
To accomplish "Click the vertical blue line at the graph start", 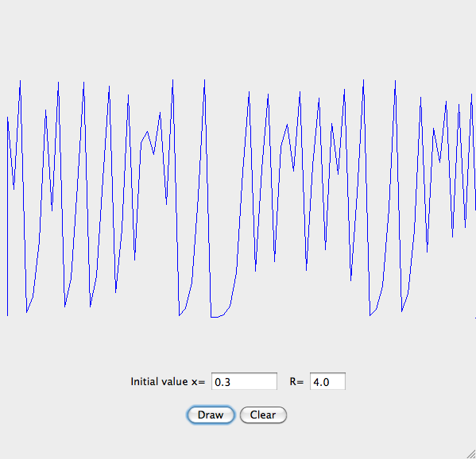I will 8,216.
